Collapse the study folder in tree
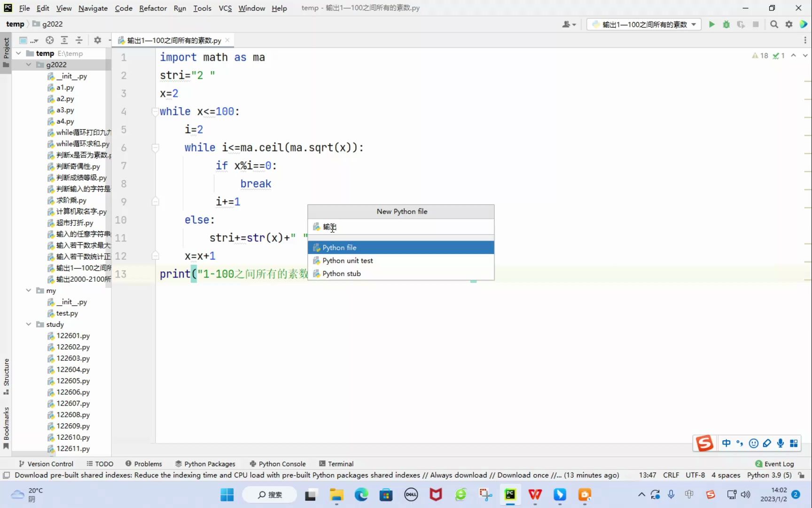Viewport: 812px width, 508px height. coord(29,325)
